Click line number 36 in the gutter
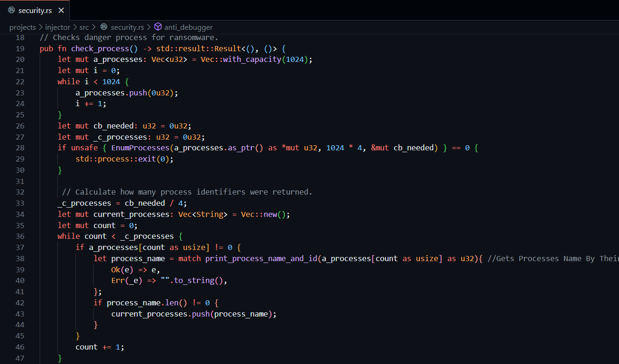Image resolution: width=619 pixels, height=364 pixels. tap(20, 236)
